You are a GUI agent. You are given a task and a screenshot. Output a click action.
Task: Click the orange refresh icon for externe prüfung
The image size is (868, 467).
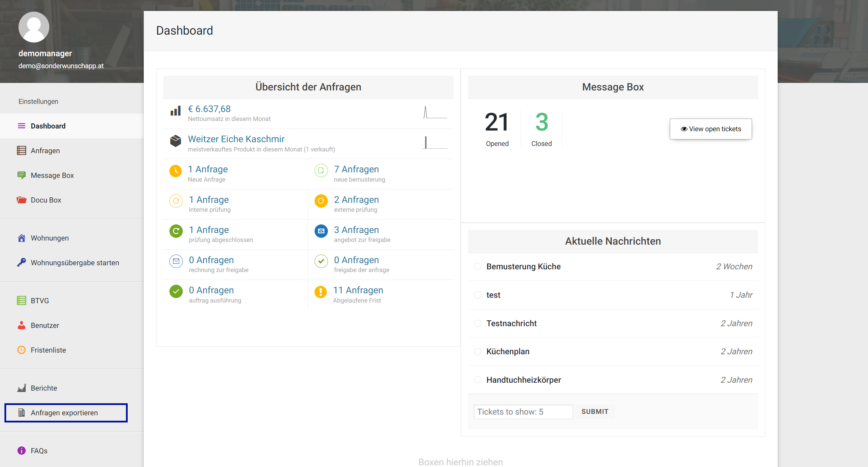pos(321,201)
